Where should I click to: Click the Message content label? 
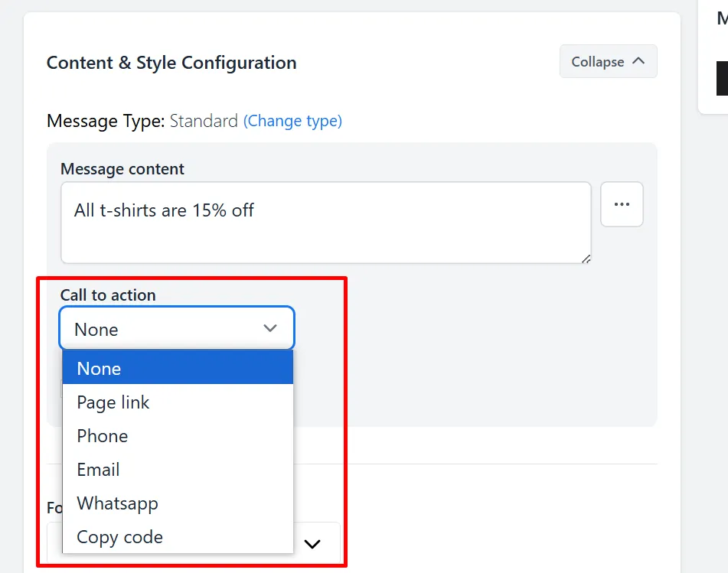[x=122, y=169]
